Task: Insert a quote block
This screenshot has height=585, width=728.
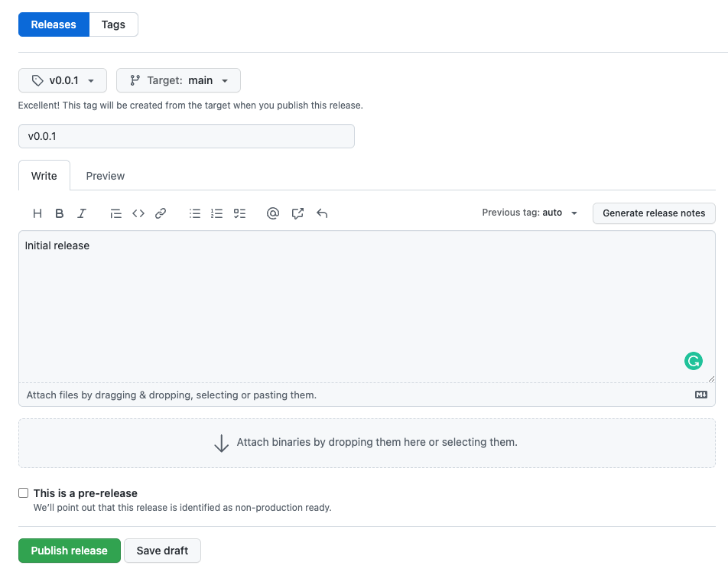Action: click(x=115, y=213)
